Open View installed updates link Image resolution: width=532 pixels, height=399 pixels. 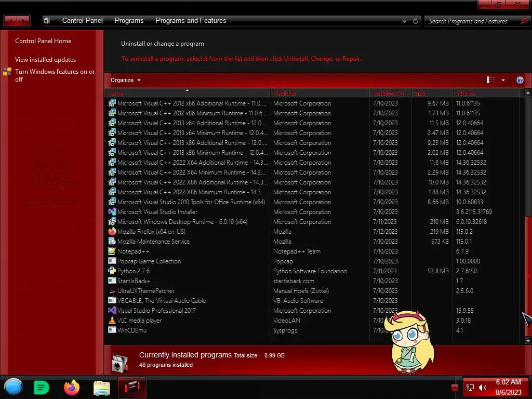46,59
